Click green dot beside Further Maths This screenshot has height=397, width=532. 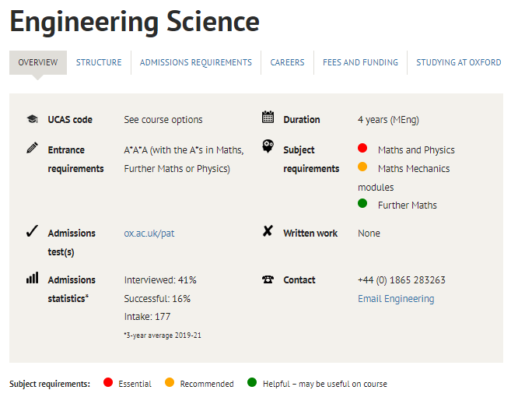362,204
